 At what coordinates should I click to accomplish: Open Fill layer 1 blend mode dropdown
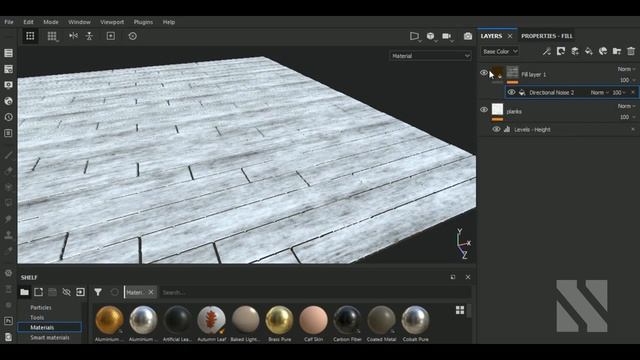coord(626,69)
